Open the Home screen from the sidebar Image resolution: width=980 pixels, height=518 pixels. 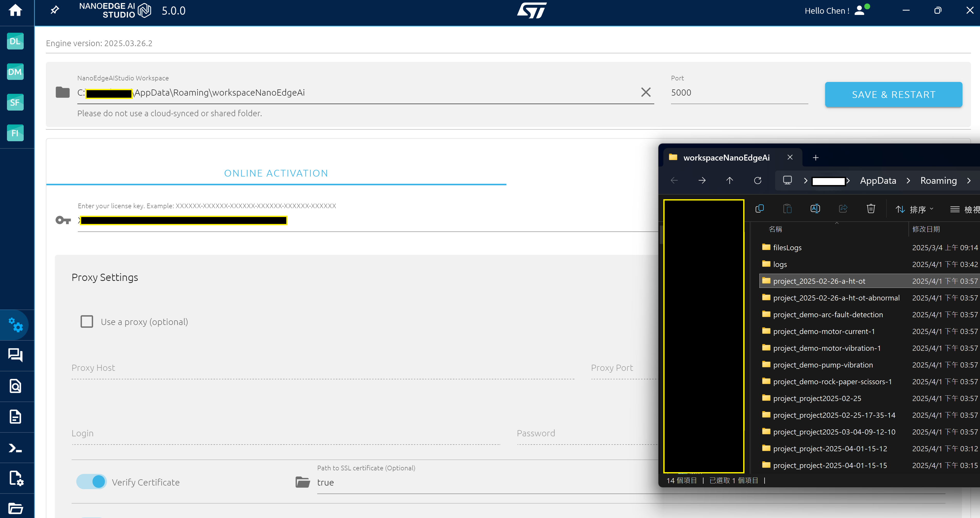(x=16, y=11)
